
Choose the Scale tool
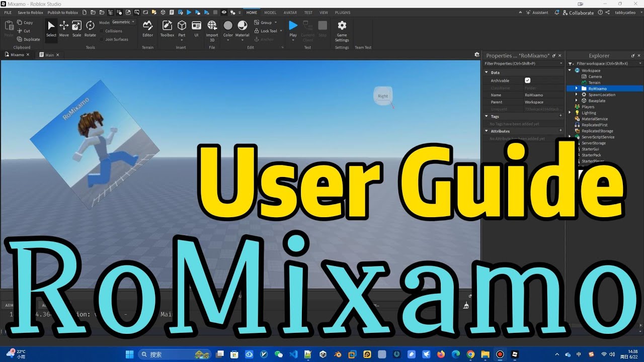[76, 29]
